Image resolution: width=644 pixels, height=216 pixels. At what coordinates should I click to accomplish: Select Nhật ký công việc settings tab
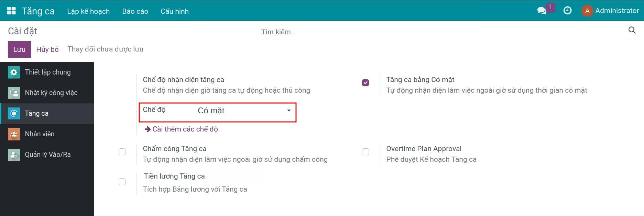(x=47, y=93)
